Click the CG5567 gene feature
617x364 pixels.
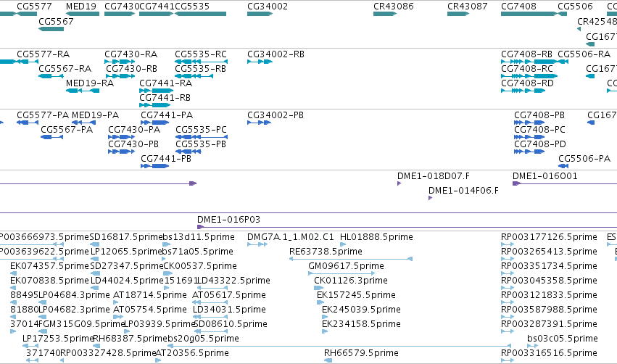(51, 29)
